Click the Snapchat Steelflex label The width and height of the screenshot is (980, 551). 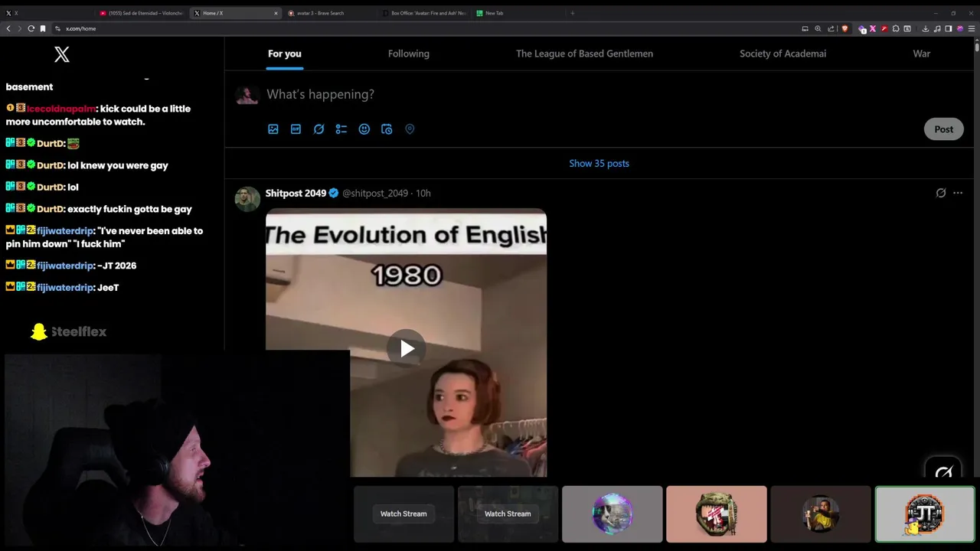(68, 331)
